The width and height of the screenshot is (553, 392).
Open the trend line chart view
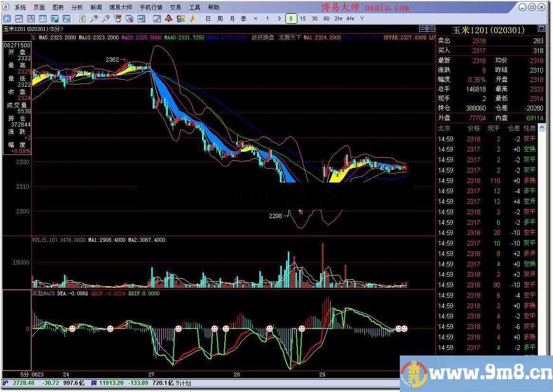(x=18, y=18)
